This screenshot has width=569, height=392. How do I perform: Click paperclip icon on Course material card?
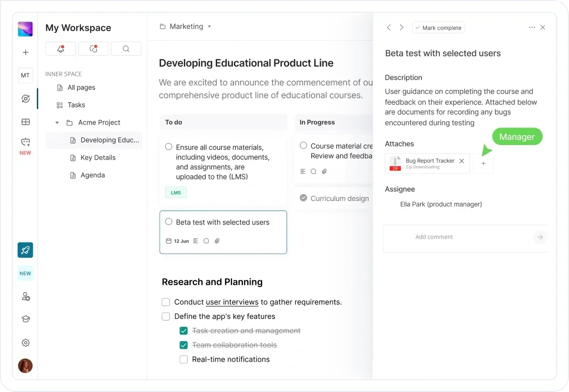tap(324, 171)
